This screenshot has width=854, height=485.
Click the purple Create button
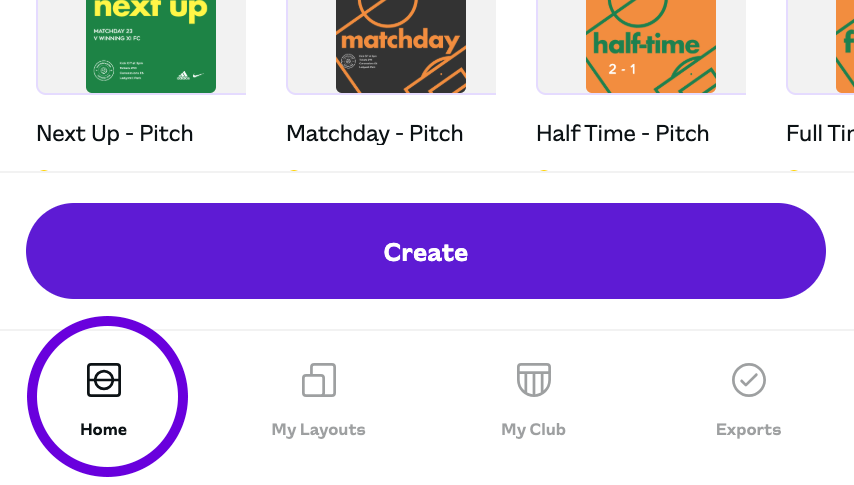[426, 251]
